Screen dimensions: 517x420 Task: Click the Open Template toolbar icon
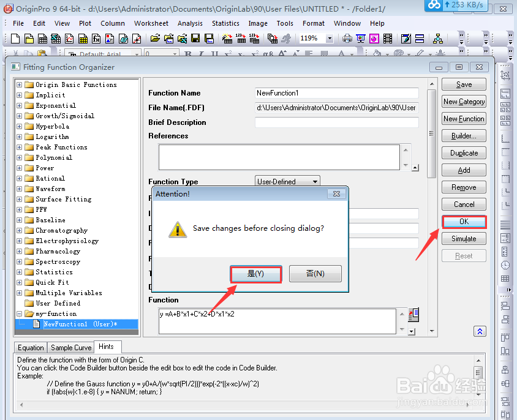[x=169, y=39]
